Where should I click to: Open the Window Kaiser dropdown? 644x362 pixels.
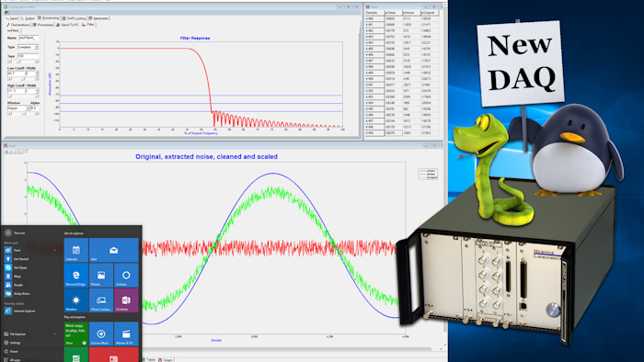coord(18,108)
